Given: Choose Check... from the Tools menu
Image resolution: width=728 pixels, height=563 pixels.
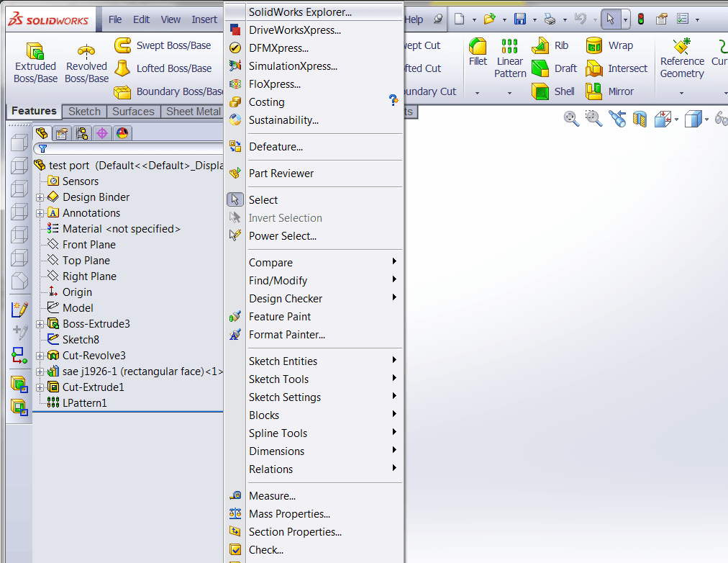Looking at the screenshot, I should pos(314,550).
